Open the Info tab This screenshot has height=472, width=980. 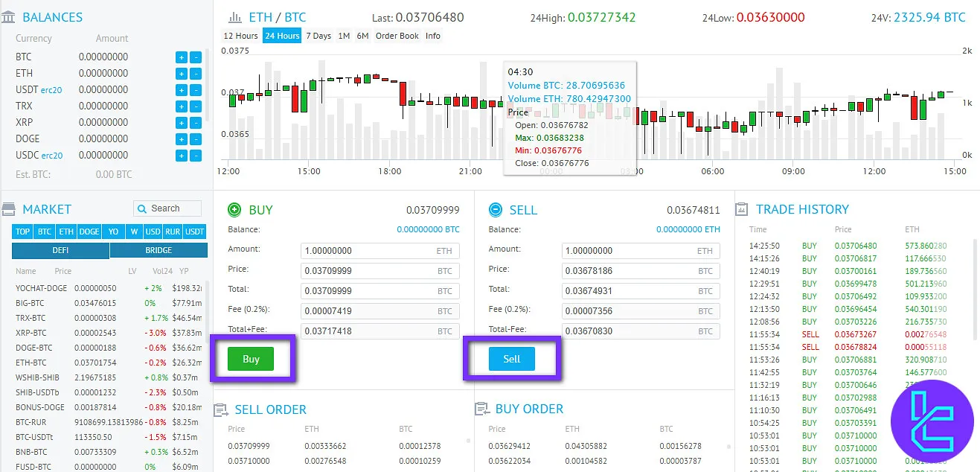coord(433,36)
